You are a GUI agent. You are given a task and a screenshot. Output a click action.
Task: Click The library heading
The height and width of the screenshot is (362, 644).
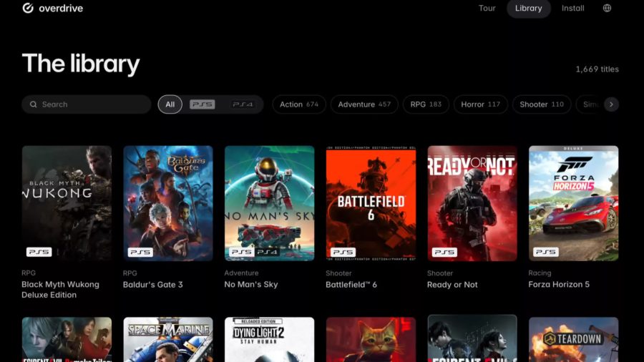pos(81,64)
